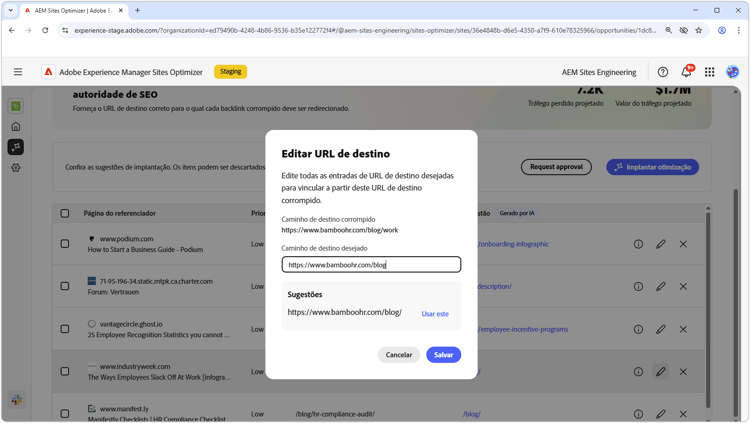Dismiss the charter.com forum row
This screenshot has width=750, height=423.
click(683, 286)
